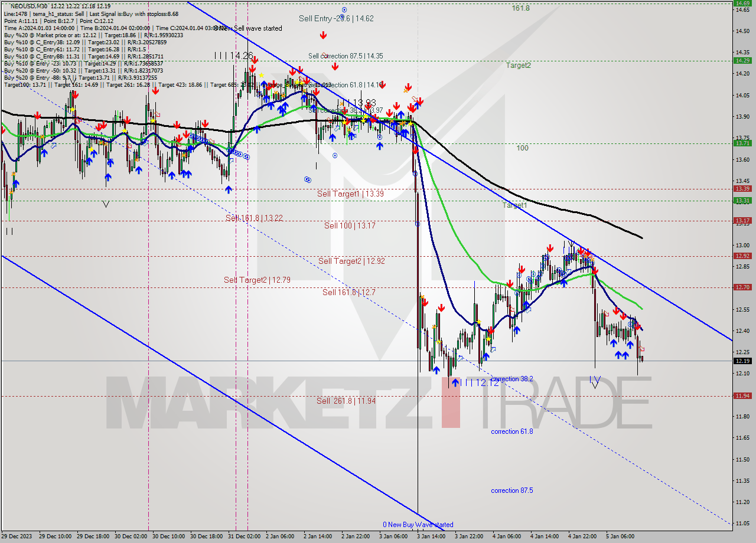Click the 11.05 price axis label

742,524
